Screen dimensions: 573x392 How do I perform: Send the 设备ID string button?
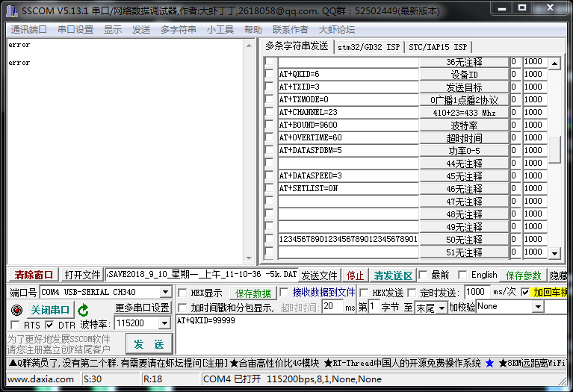(x=464, y=75)
